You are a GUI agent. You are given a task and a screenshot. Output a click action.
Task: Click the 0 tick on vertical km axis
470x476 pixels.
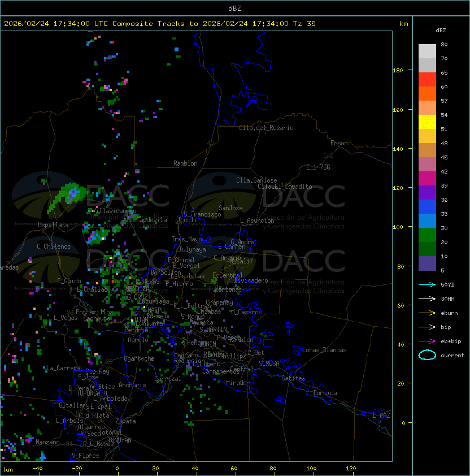point(403,423)
